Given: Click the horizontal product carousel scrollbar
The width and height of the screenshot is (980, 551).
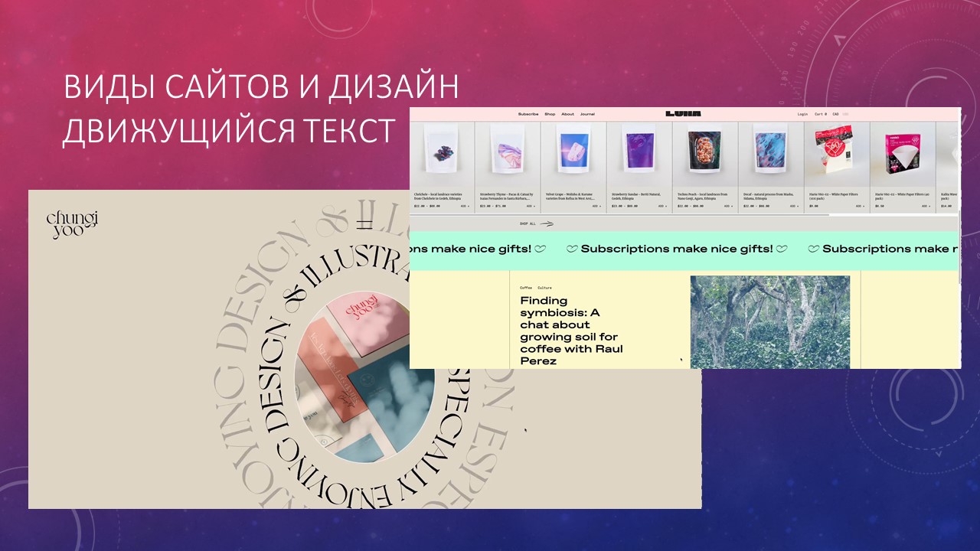Looking at the screenshot, I should pos(619,215).
